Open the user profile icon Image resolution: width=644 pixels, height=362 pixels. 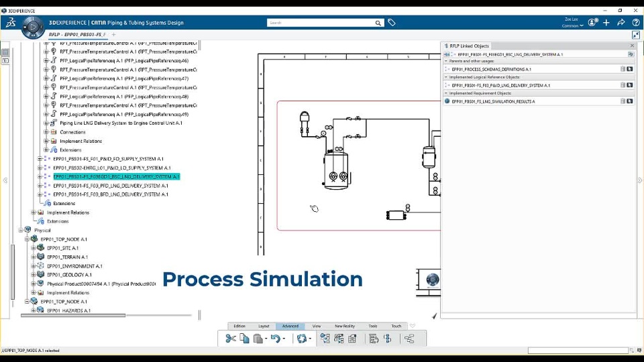coord(592,23)
